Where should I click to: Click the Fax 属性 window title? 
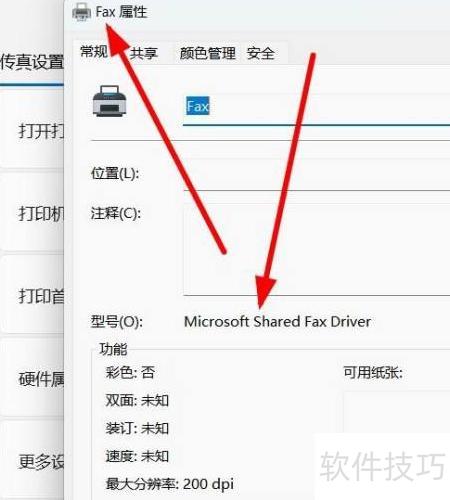pyautogui.click(x=121, y=12)
